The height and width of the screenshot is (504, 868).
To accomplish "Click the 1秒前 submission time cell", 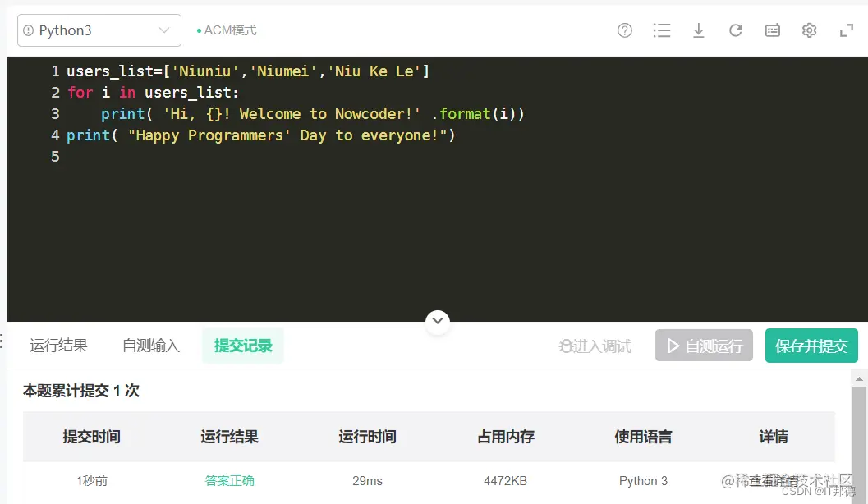I will (92, 481).
